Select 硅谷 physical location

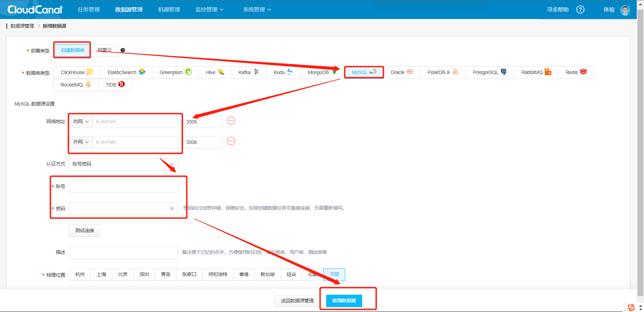tap(292, 275)
